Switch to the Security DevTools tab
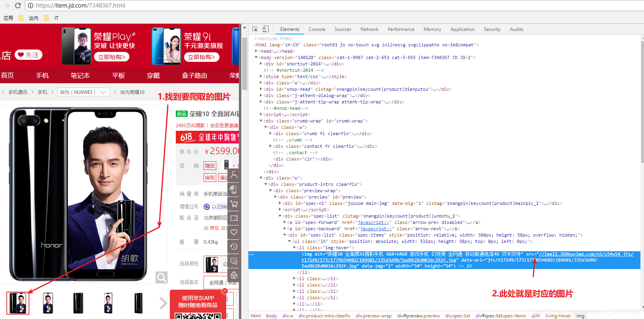 [x=492, y=29]
